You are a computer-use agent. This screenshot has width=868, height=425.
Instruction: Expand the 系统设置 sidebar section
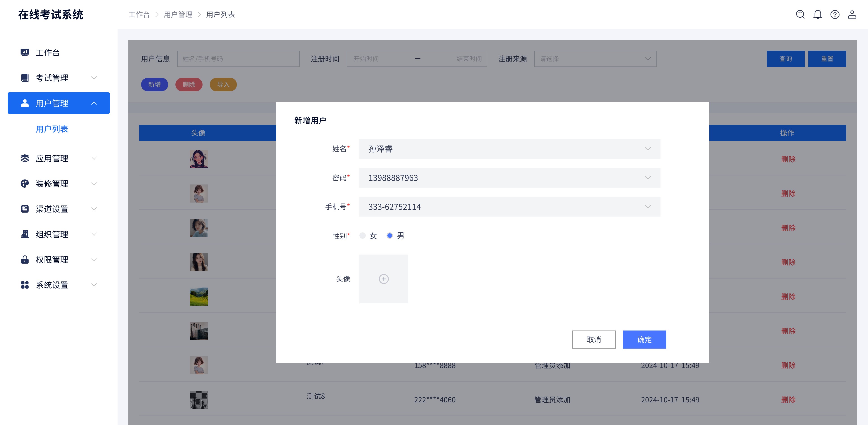[94, 285]
